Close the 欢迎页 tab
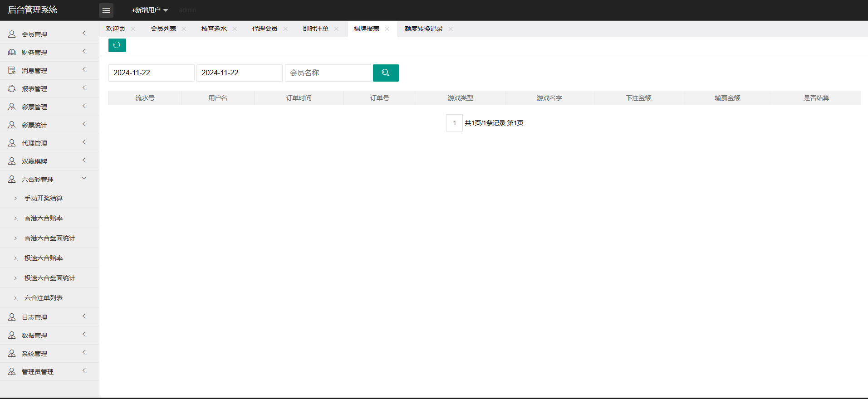868x399 pixels. tap(133, 29)
